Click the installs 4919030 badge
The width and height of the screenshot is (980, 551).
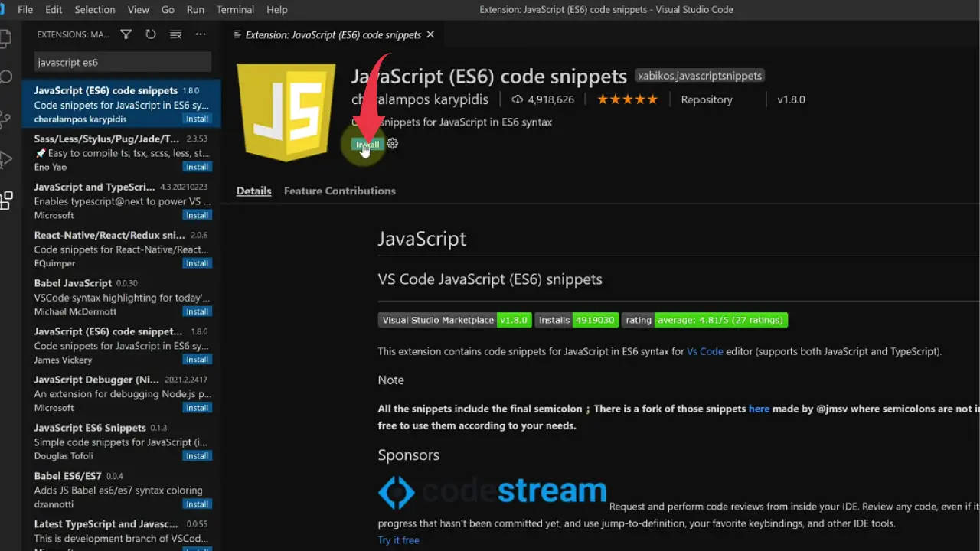[577, 320]
